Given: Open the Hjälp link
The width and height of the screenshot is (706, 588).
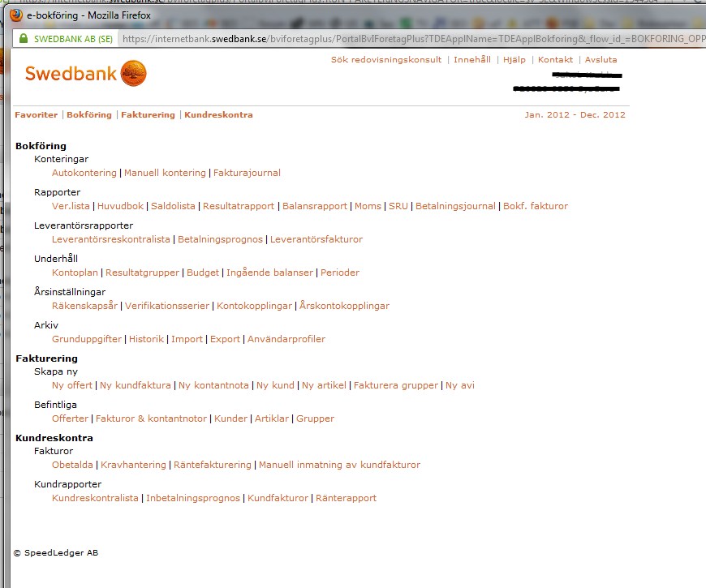Looking at the screenshot, I should (x=514, y=59).
